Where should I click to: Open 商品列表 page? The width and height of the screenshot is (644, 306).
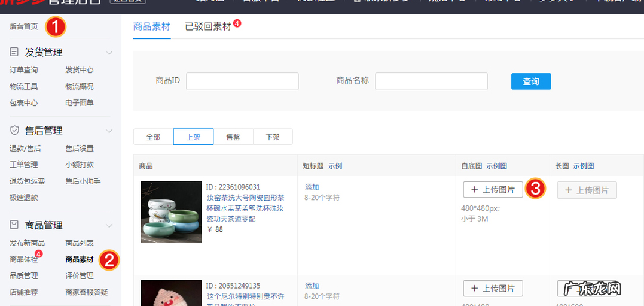coord(80,243)
